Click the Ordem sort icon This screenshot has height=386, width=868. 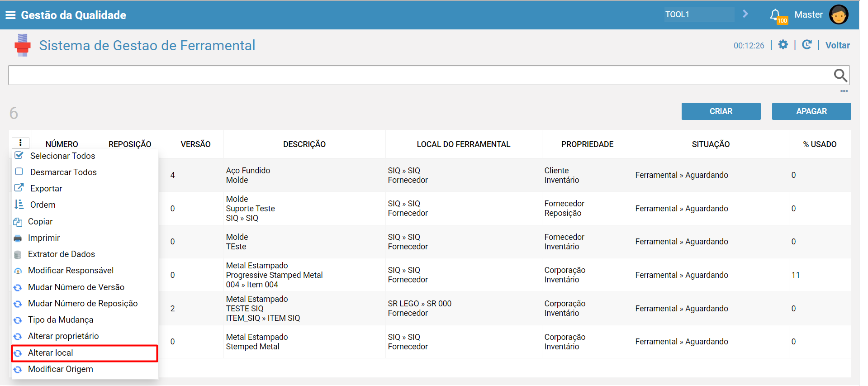tap(19, 205)
